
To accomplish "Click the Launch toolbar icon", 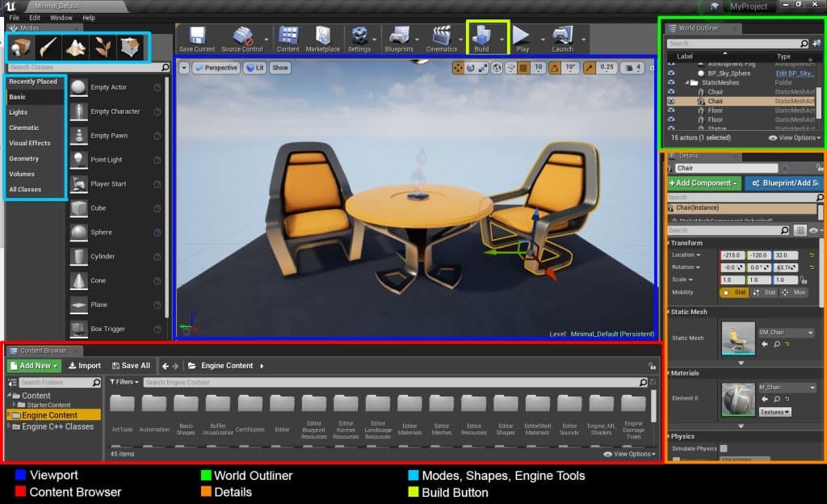I will (563, 40).
